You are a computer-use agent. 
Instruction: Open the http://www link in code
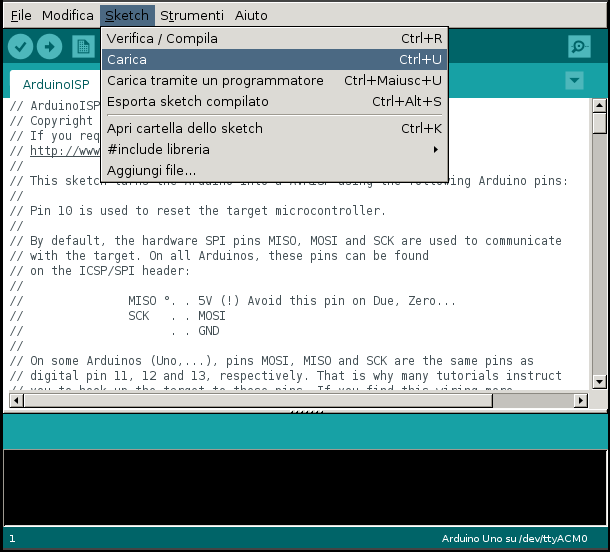point(65,151)
